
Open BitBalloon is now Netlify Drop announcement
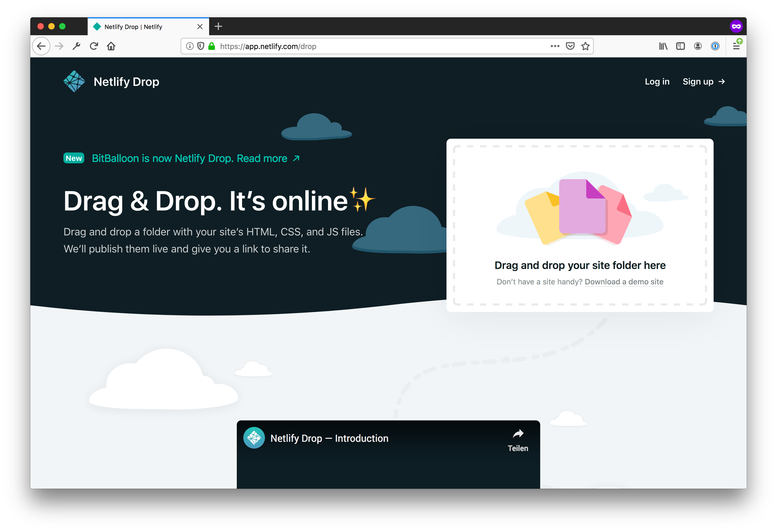coord(196,158)
